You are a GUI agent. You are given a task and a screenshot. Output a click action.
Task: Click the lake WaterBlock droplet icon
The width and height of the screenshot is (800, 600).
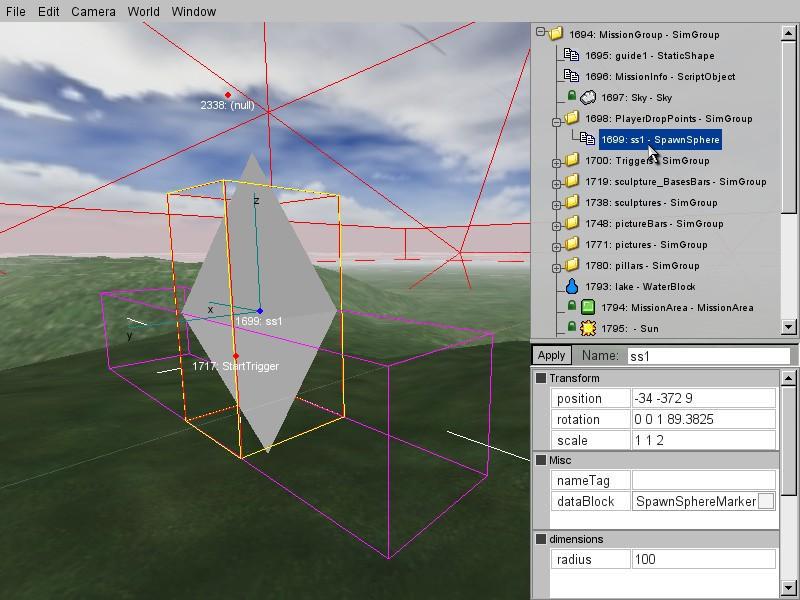(572, 287)
